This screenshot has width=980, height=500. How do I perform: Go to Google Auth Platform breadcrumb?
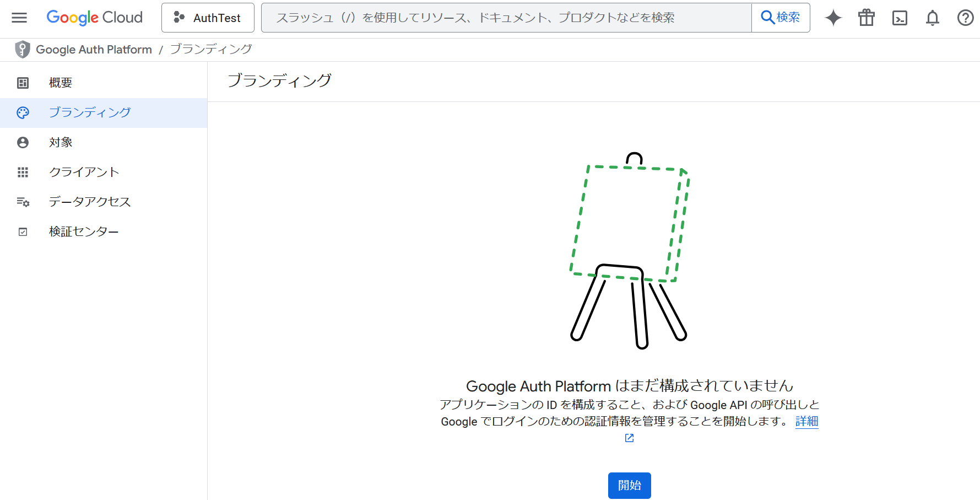click(x=94, y=50)
